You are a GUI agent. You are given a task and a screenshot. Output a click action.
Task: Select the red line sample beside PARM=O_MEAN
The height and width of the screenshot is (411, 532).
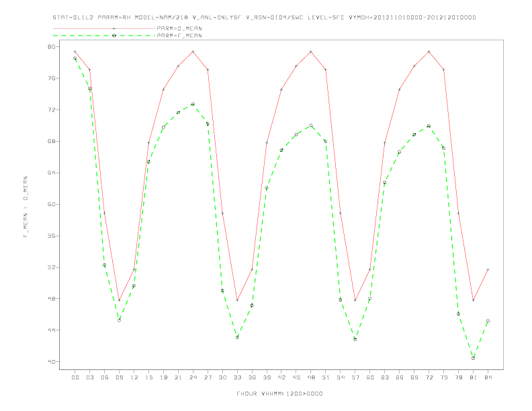coord(104,28)
